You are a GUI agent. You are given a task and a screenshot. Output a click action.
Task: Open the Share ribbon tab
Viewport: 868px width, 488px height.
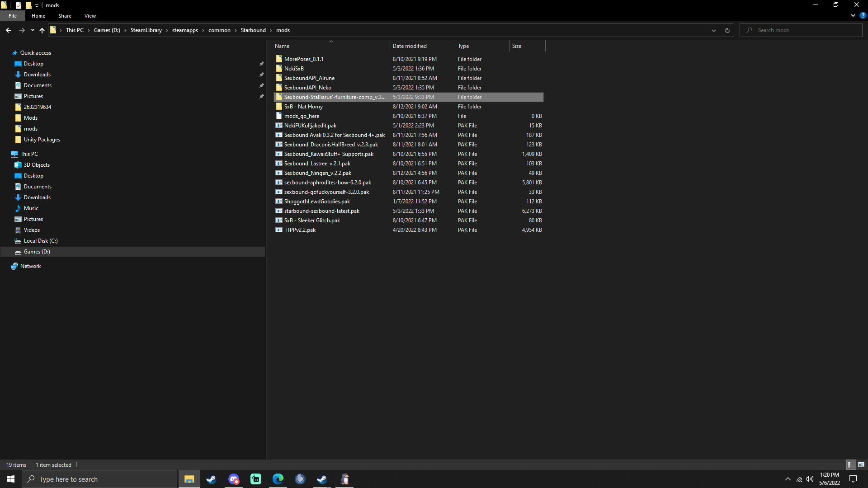pyautogui.click(x=65, y=16)
